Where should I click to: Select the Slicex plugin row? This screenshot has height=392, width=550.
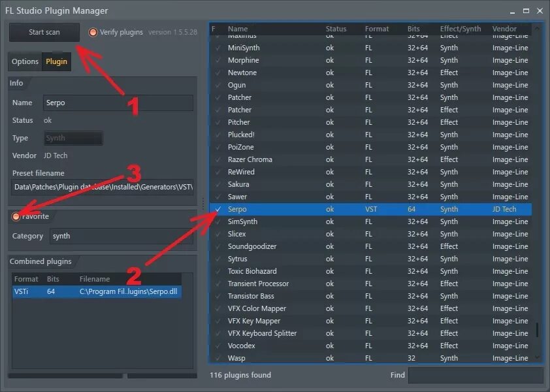[x=371, y=234]
